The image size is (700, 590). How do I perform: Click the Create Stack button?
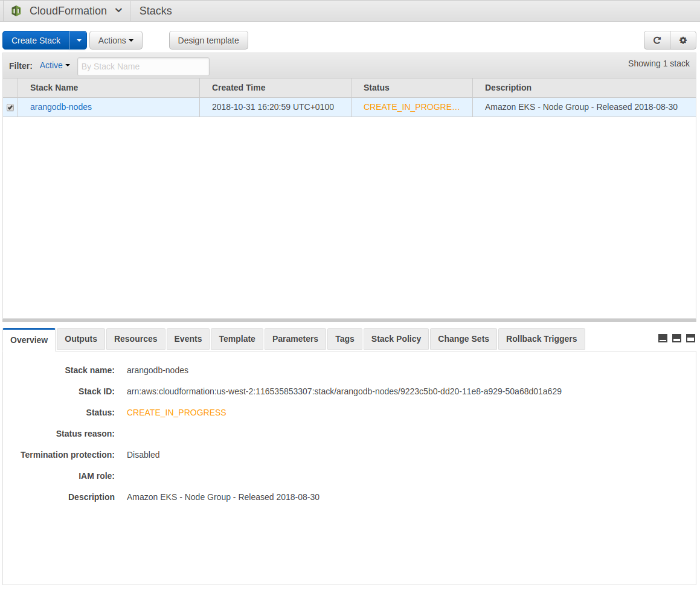click(36, 40)
